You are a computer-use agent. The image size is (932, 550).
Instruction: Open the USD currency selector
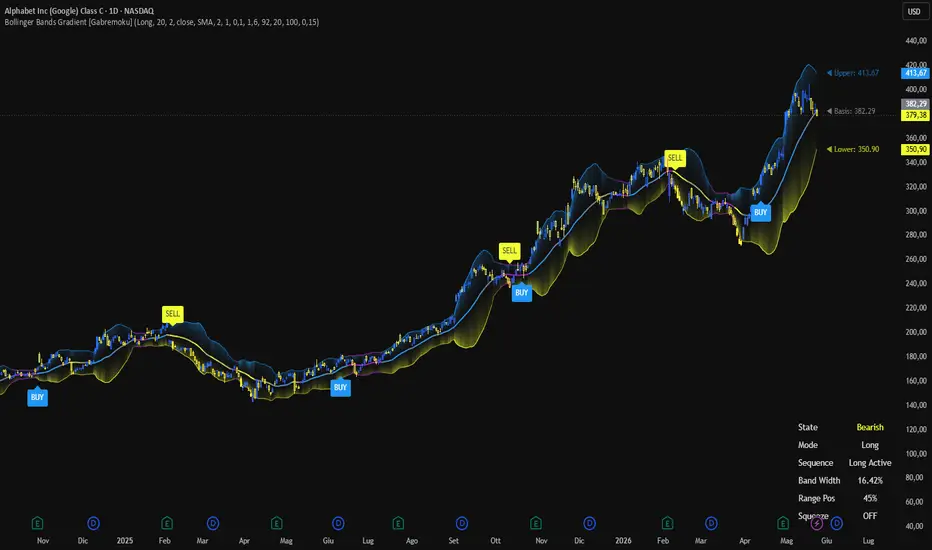(914, 11)
